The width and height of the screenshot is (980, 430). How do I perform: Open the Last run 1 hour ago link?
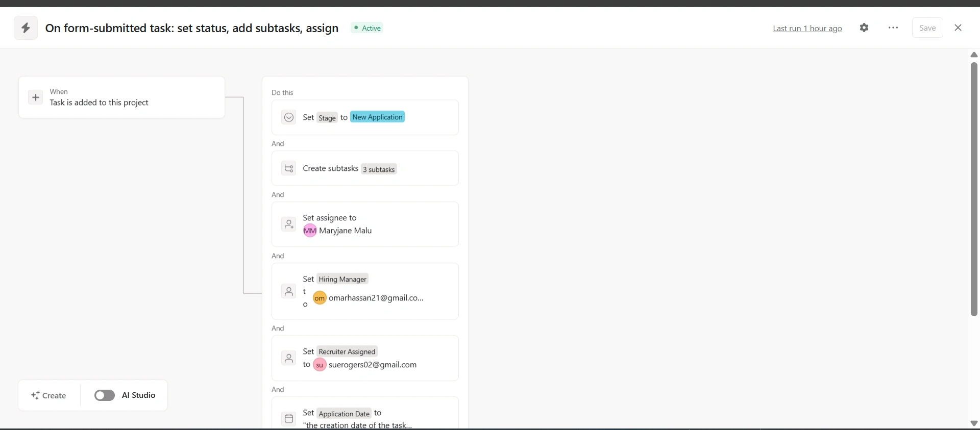point(807,29)
